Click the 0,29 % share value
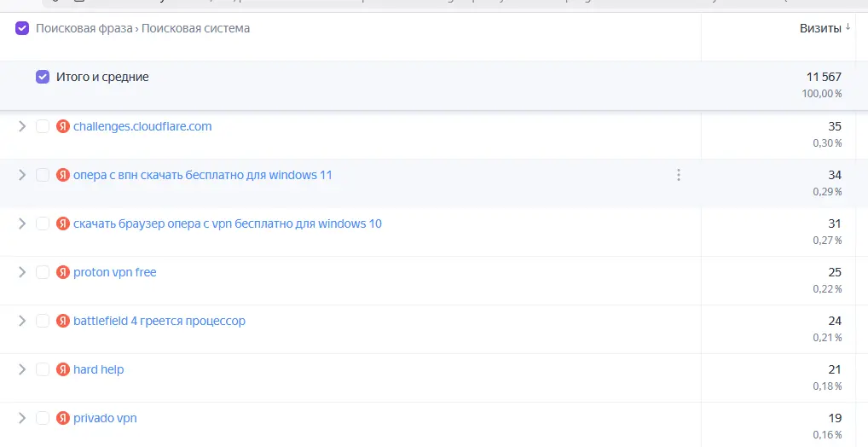Screen dimensions: 868x447 pyautogui.click(x=827, y=192)
